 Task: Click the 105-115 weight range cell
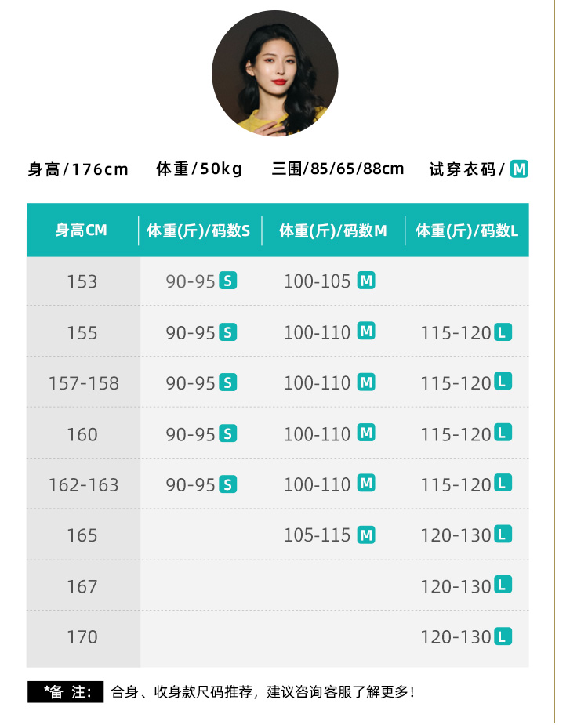(x=317, y=535)
